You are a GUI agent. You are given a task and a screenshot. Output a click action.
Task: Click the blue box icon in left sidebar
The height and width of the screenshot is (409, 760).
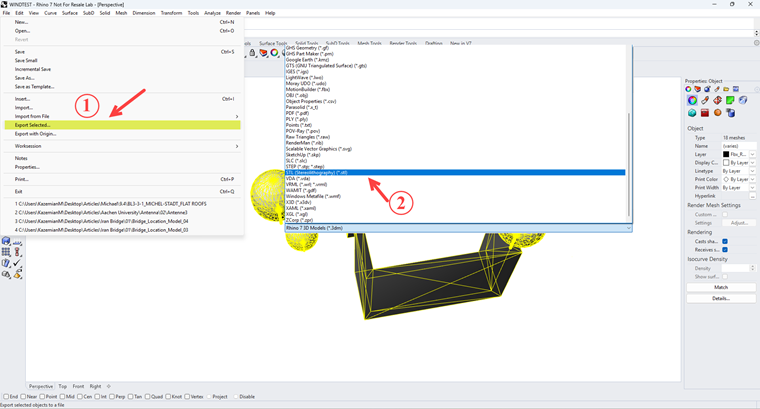[x=6, y=241]
